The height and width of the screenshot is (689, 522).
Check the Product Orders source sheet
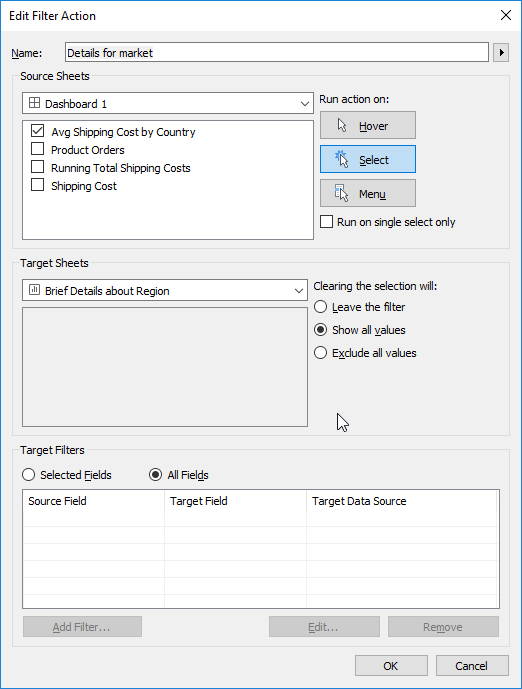pyautogui.click(x=37, y=149)
